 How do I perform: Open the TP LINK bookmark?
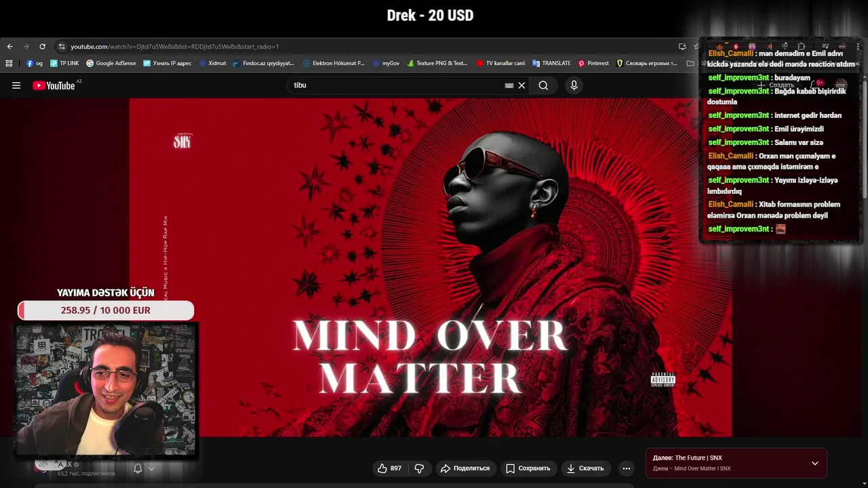(64, 63)
